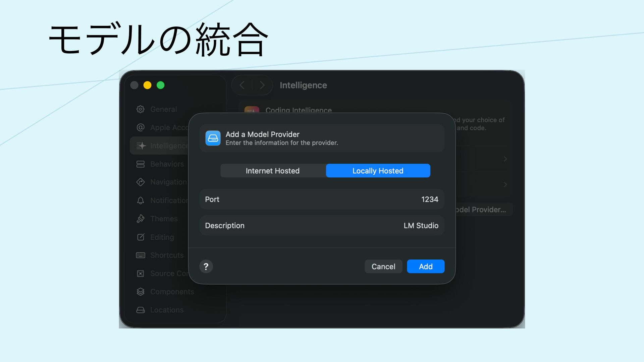Click the Locations drive icon
The height and width of the screenshot is (362, 644).
(x=141, y=310)
